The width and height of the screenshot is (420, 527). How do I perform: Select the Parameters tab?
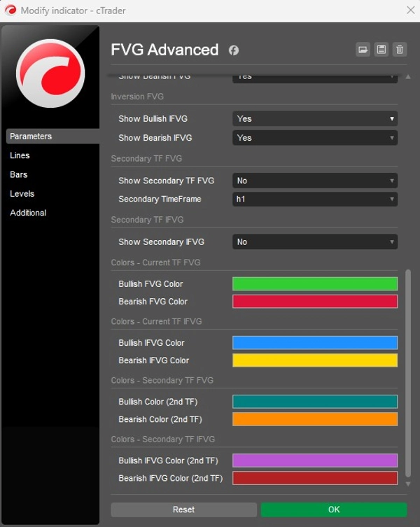[x=52, y=136]
